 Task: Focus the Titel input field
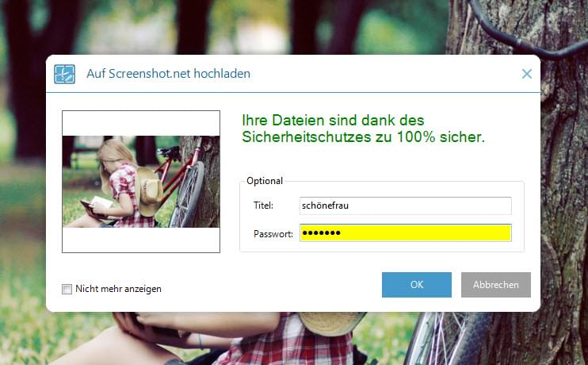(406, 206)
